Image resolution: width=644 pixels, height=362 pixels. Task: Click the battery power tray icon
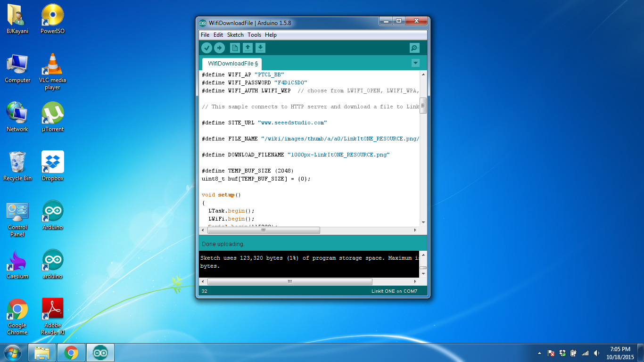tap(573, 353)
